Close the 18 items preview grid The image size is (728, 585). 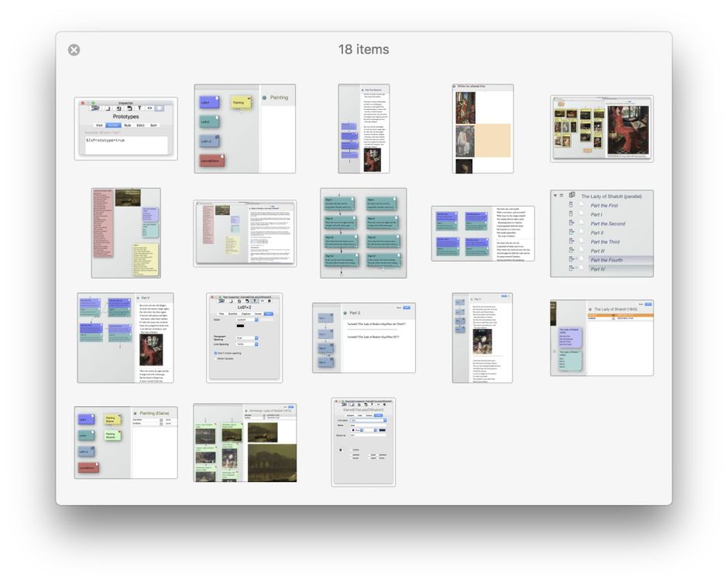tap(74, 50)
